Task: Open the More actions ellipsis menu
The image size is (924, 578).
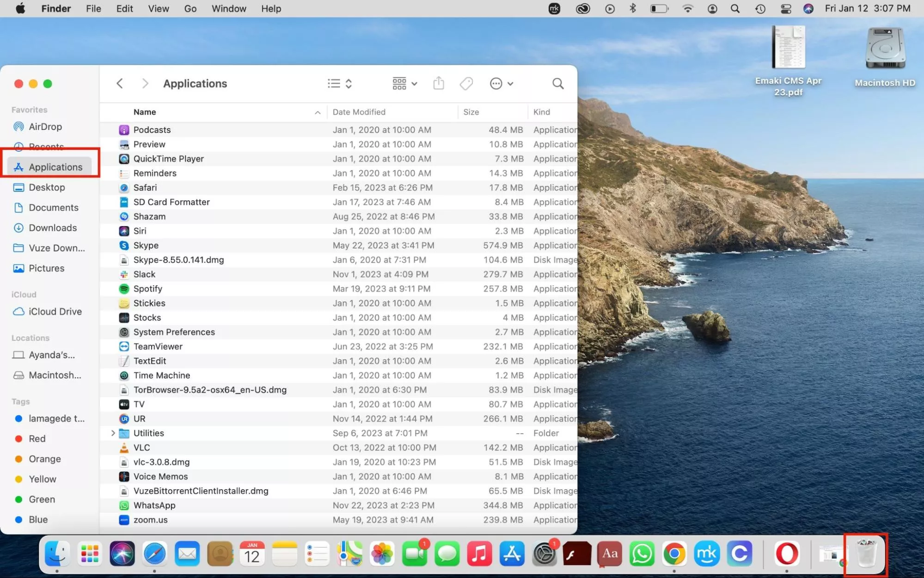Action: (x=502, y=83)
